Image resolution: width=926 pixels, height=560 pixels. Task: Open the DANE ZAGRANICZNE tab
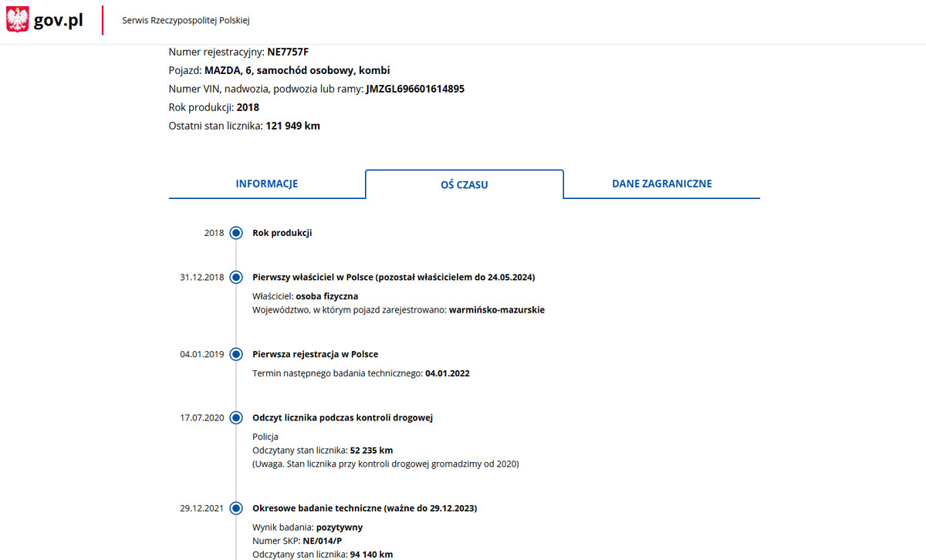(661, 184)
